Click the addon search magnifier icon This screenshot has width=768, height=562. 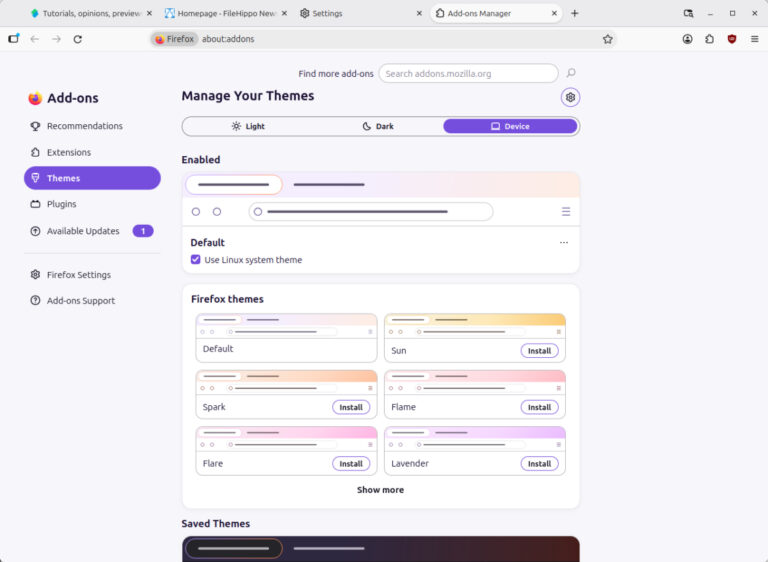tap(571, 73)
